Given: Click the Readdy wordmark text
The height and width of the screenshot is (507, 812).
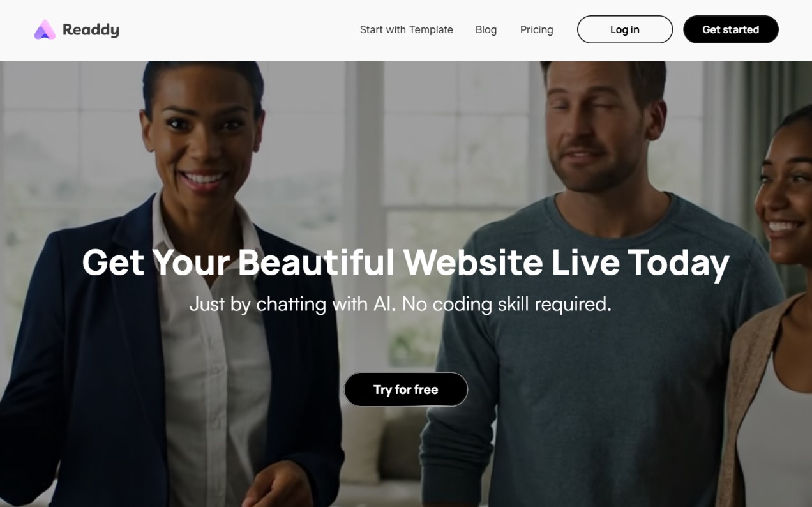Looking at the screenshot, I should pyautogui.click(x=91, y=29).
